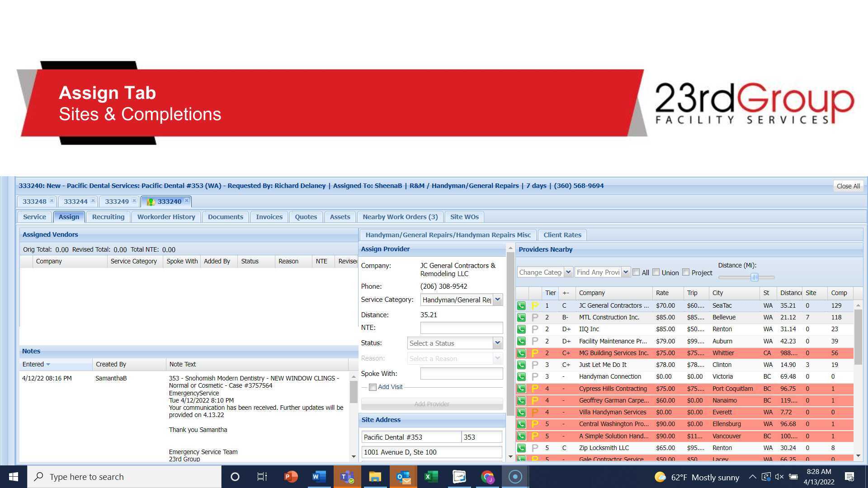Open the Service Category dropdown for Handyman/General

[x=497, y=300]
